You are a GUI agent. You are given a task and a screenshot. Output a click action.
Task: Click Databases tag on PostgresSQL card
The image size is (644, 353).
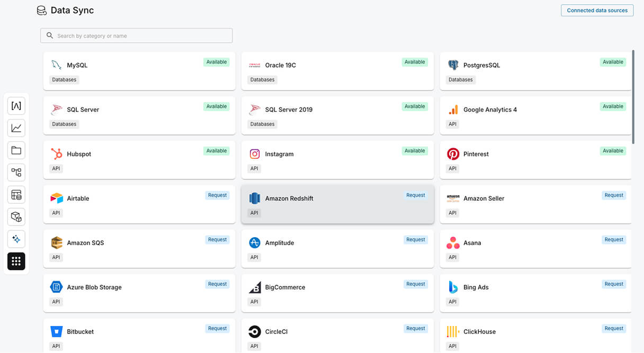click(461, 80)
